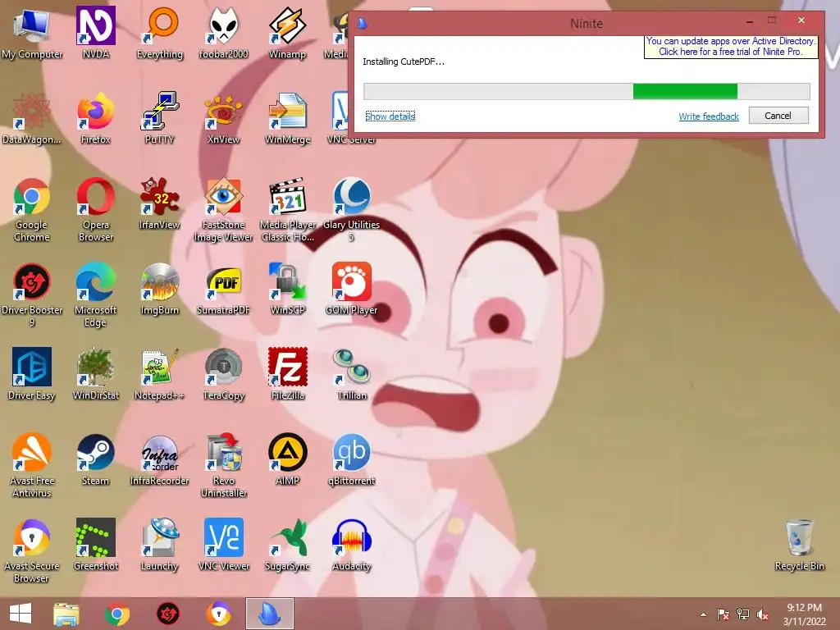Launch Chrome from the taskbar

click(116, 614)
